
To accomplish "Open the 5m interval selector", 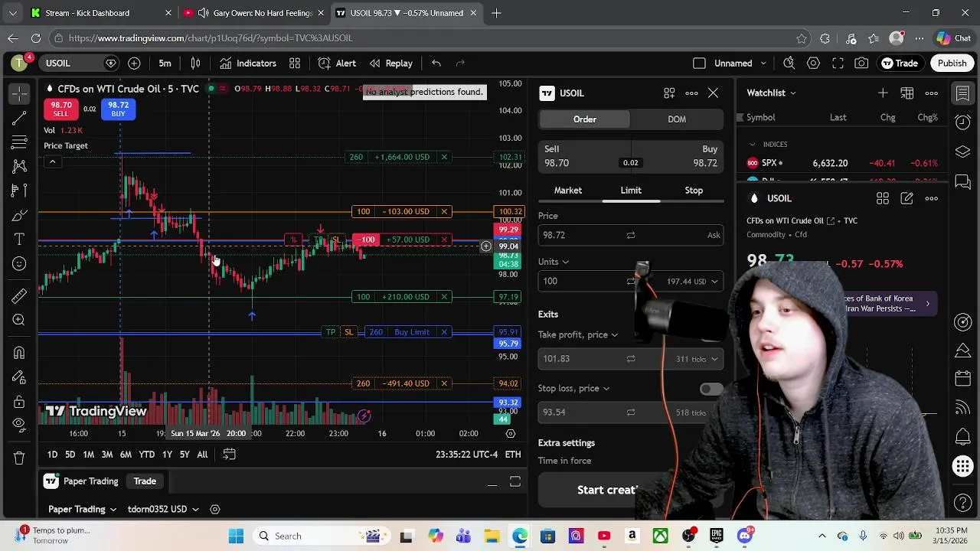I will [165, 64].
